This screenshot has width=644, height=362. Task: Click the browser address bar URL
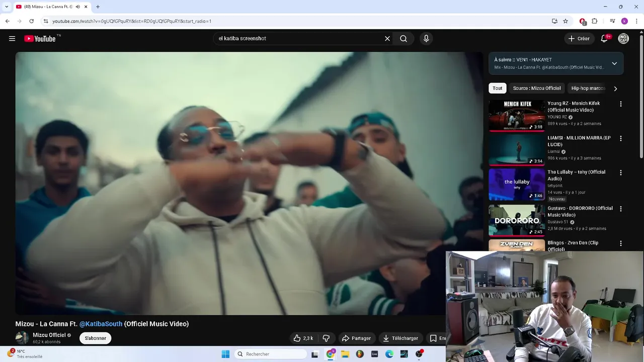click(132, 21)
